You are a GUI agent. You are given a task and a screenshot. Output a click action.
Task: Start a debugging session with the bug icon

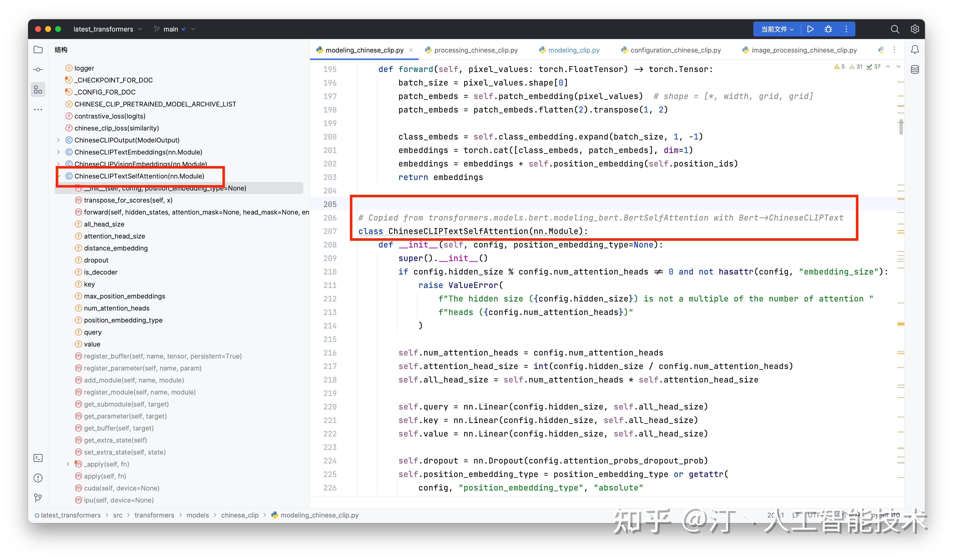click(x=828, y=29)
